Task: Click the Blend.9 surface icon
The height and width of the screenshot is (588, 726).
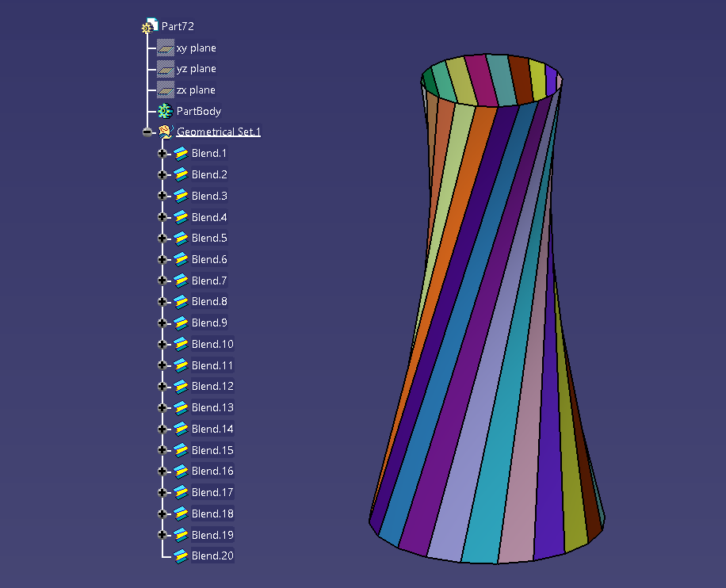Action: click(x=181, y=323)
